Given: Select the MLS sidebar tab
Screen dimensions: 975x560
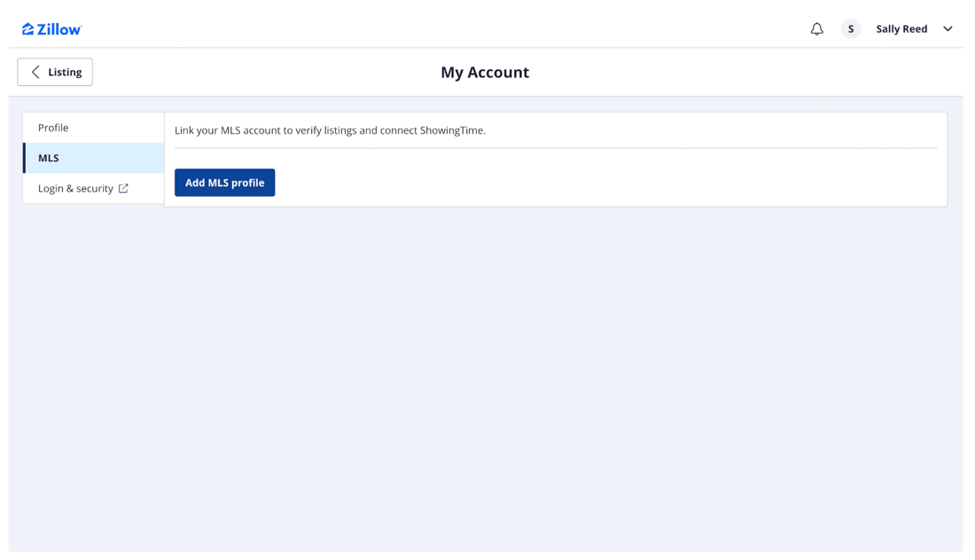Looking at the screenshot, I should [49, 158].
